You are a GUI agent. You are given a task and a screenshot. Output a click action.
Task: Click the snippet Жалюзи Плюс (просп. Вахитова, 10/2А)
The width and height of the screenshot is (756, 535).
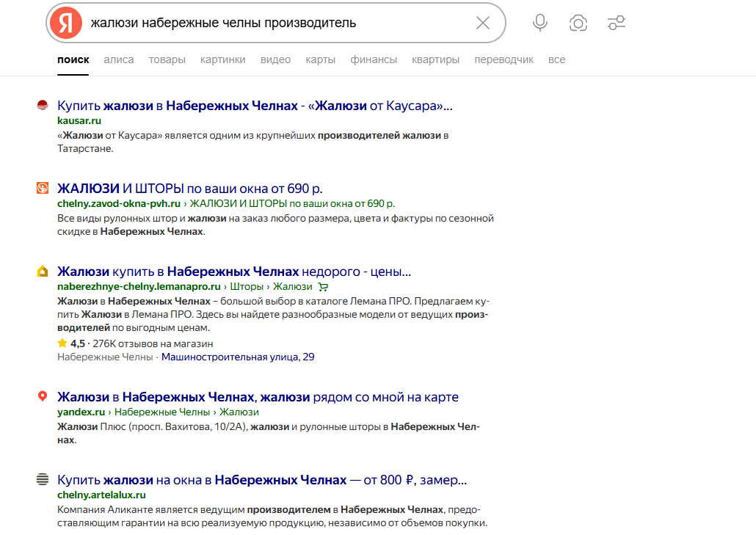[x=269, y=433]
